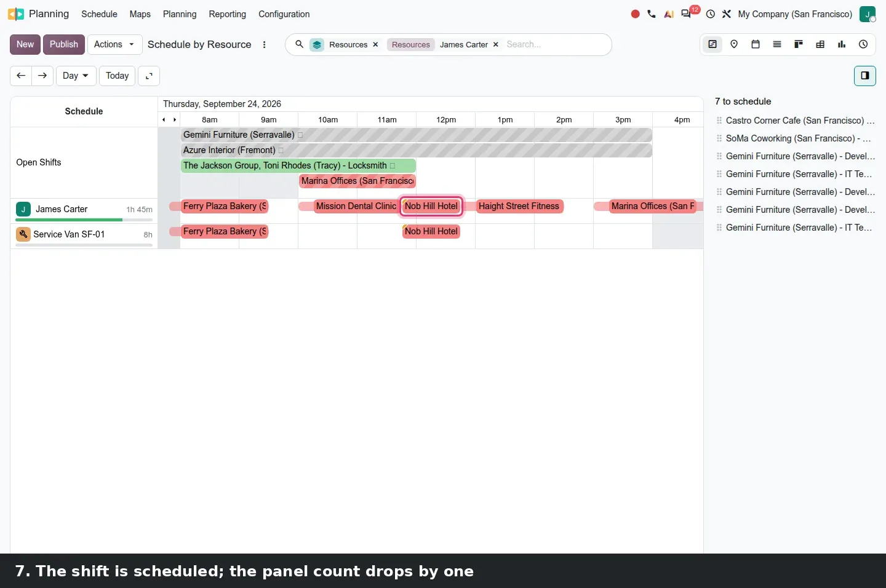Image resolution: width=886 pixels, height=588 pixels.
Task: Switch to the Gantt view
Action: (x=712, y=44)
